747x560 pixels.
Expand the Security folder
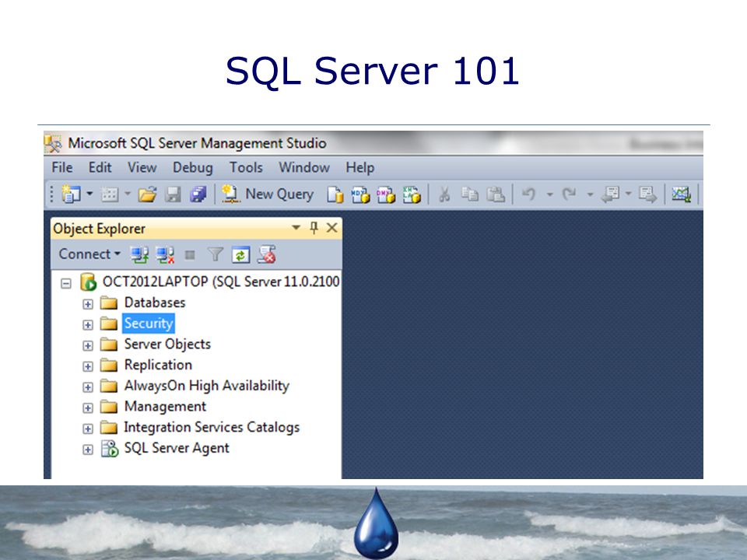click(88, 325)
